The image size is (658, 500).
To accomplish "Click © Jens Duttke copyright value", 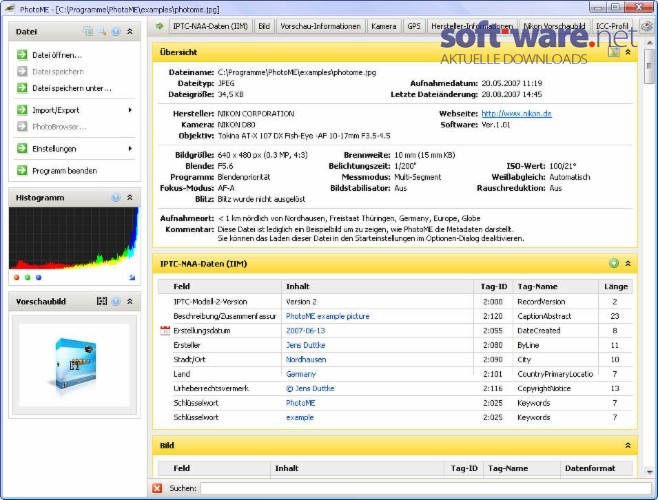I will pyautogui.click(x=310, y=388).
